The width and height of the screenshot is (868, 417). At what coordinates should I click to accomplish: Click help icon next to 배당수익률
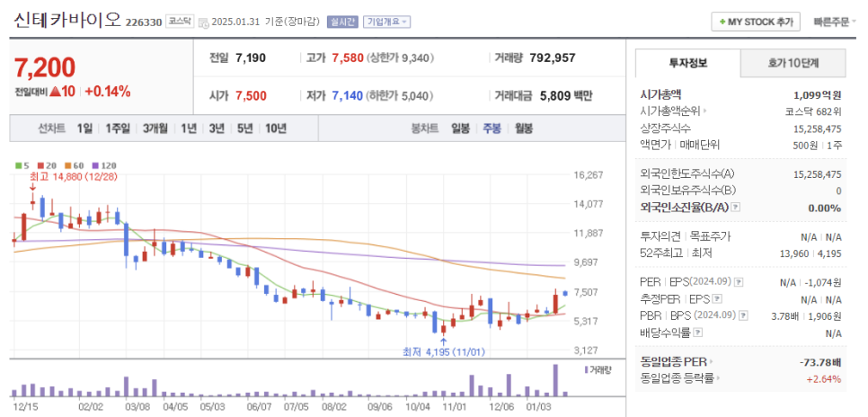tap(697, 333)
